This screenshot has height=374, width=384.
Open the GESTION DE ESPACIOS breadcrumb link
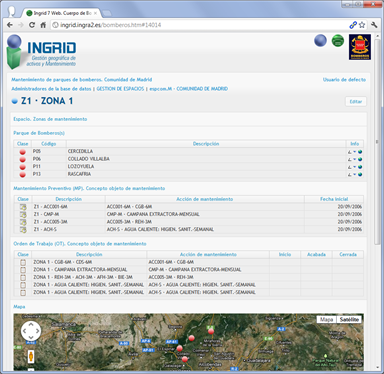coord(120,89)
